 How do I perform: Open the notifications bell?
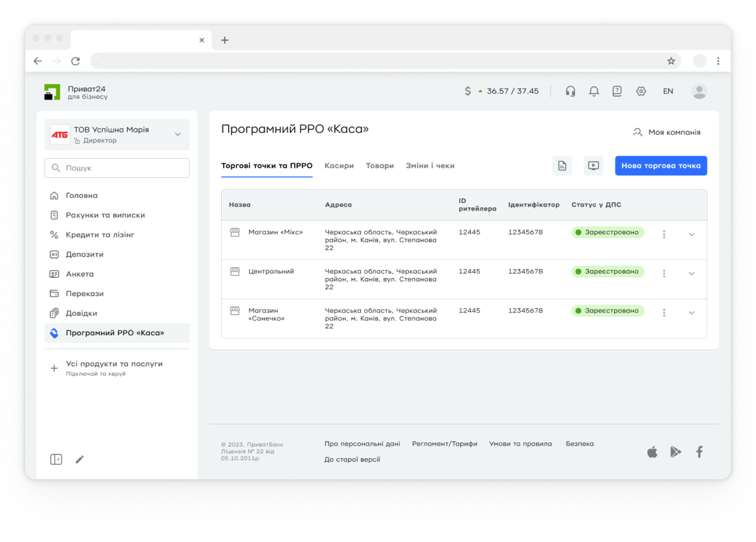click(x=593, y=91)
